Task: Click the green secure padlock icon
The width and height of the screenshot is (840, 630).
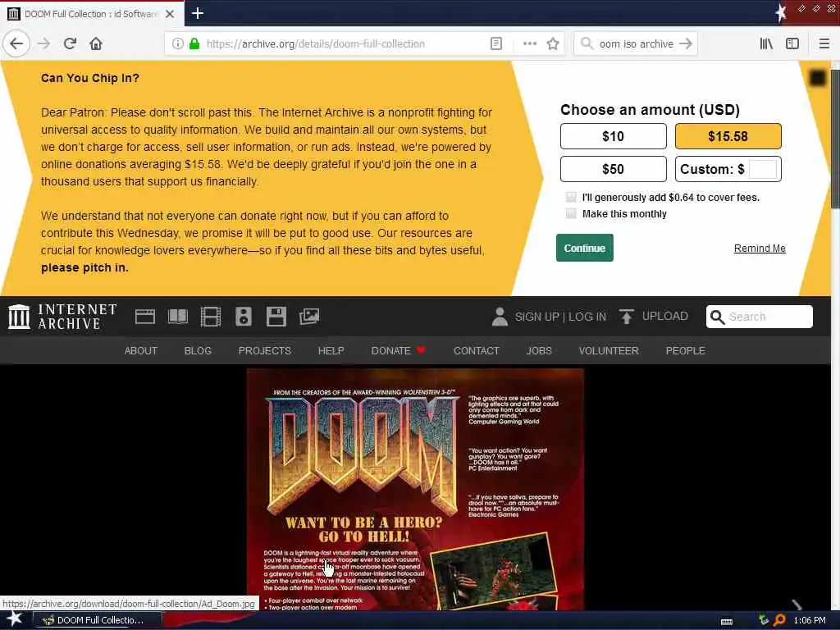Action: [194, 44]
